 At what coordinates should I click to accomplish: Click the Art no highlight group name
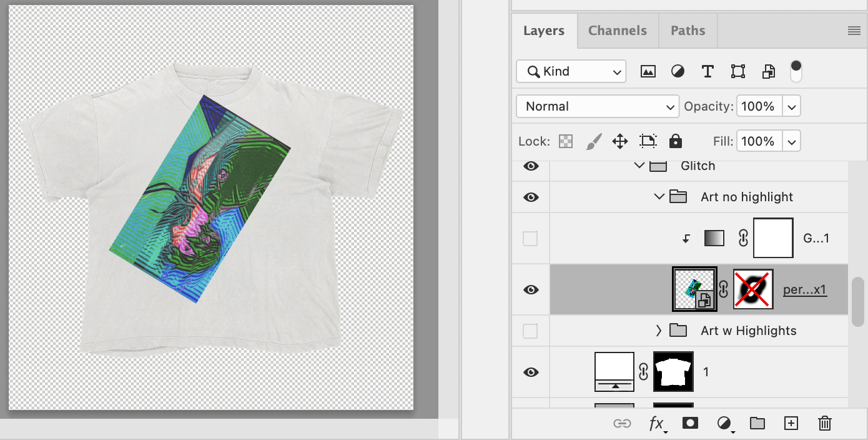coord(747,197)
